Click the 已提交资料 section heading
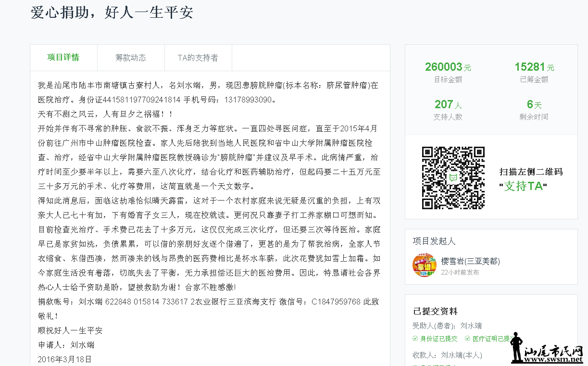This screenshot has height=366, width=588. point(435,311)
